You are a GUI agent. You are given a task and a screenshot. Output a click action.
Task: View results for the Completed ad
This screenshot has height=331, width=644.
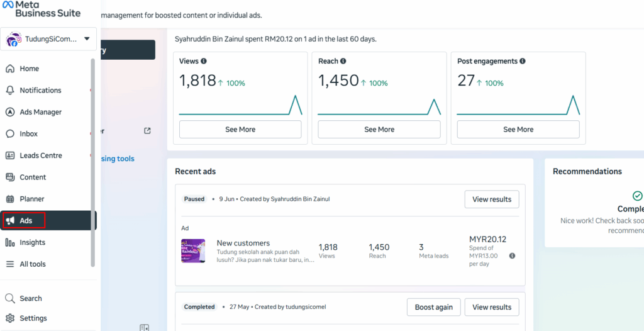tap(492, 307)
